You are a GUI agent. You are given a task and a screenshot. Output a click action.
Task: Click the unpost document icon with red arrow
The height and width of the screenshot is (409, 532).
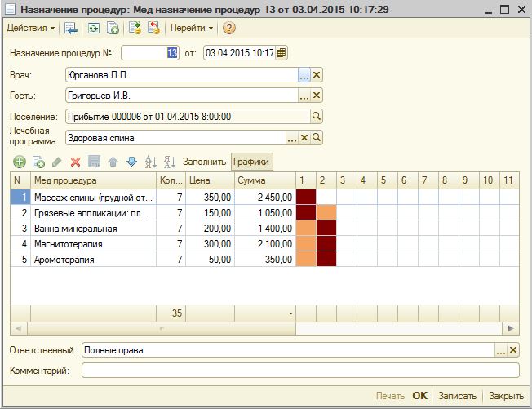[x=153, y=29]
